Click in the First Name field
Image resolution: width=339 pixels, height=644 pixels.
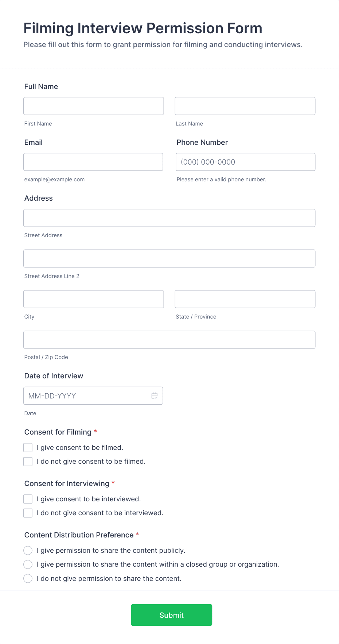(x=93, y=106)
